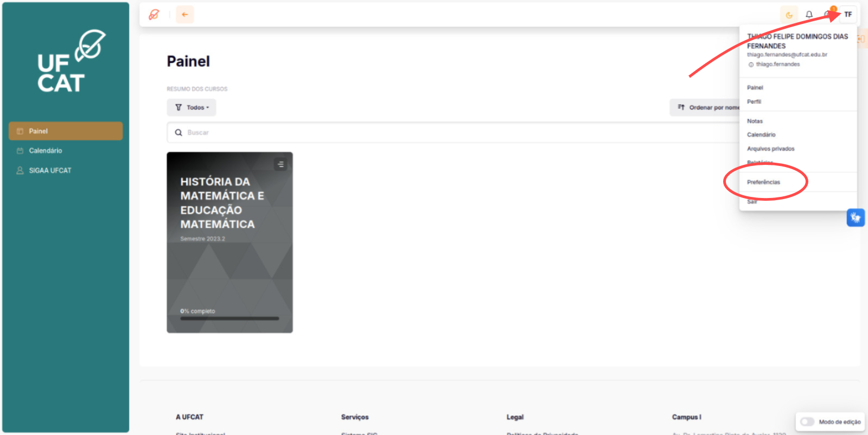Image resolution: width=868 pixels, height=435 pixels.
Task: Open the Todos filter dropdown
Action: click(192, 107)
